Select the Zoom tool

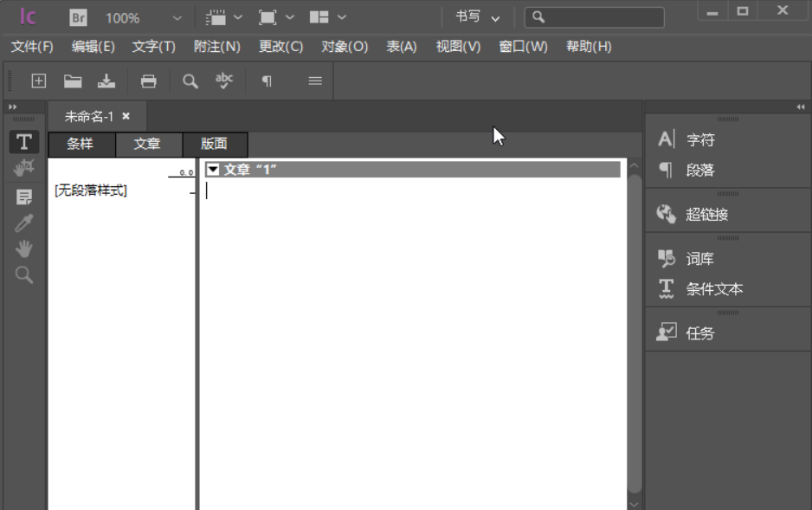coord(23,275)
